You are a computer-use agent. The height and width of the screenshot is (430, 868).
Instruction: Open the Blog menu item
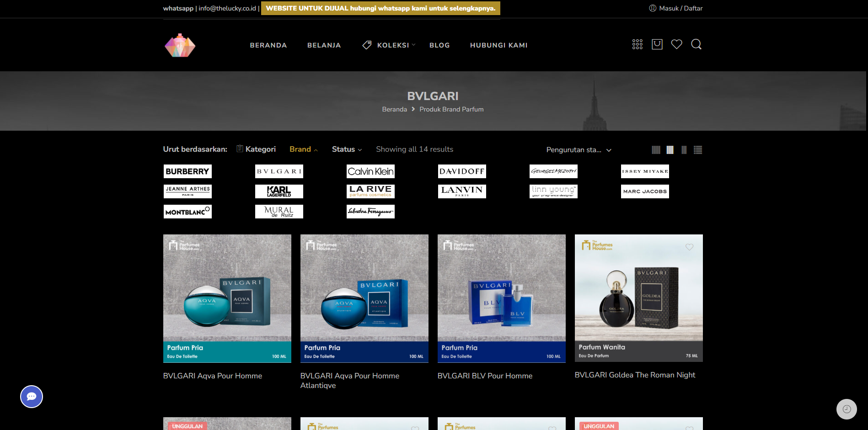[x=439, y=45]
